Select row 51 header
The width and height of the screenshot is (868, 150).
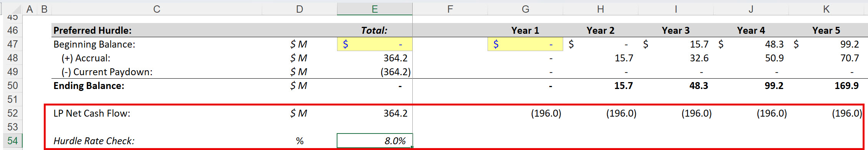[13, 99]
